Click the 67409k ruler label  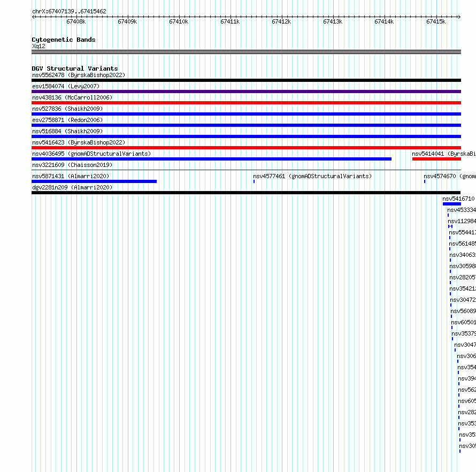click(x=127, y=21)
